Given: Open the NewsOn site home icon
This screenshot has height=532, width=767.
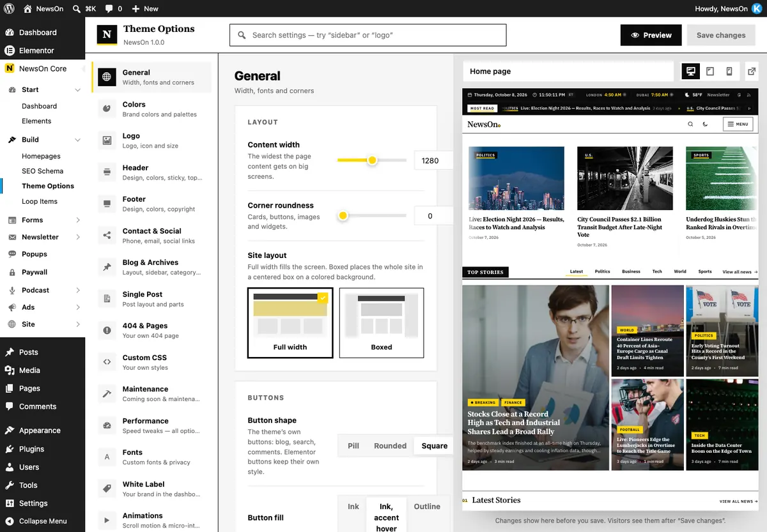Looking at the screenshot, I should pos(27,9).
